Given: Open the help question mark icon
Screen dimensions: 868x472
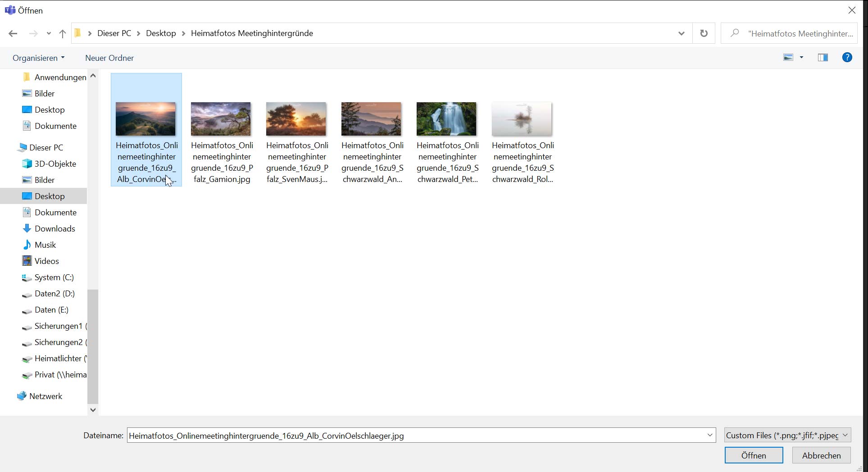Looking at the screenshot, I should [x=847, y=58].
